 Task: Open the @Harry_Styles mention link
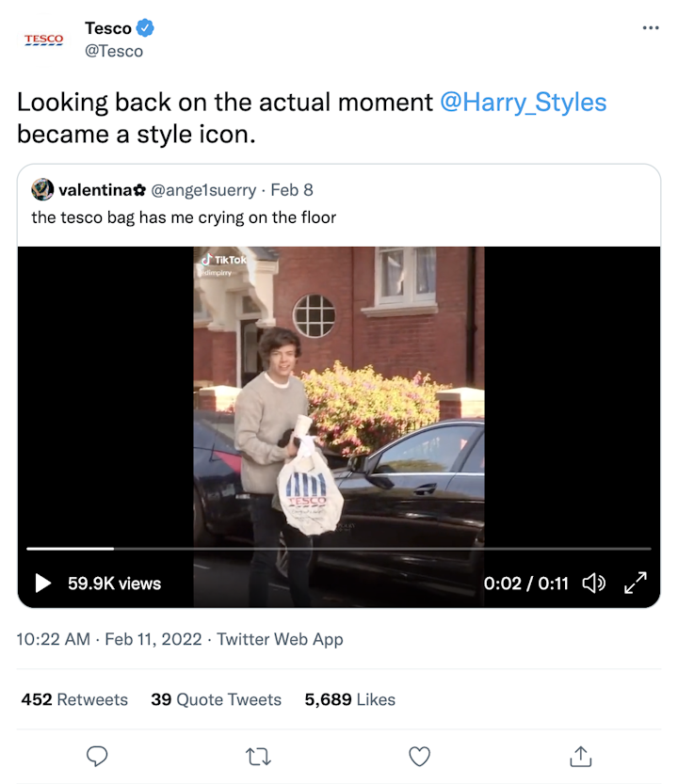coord(524,103)
